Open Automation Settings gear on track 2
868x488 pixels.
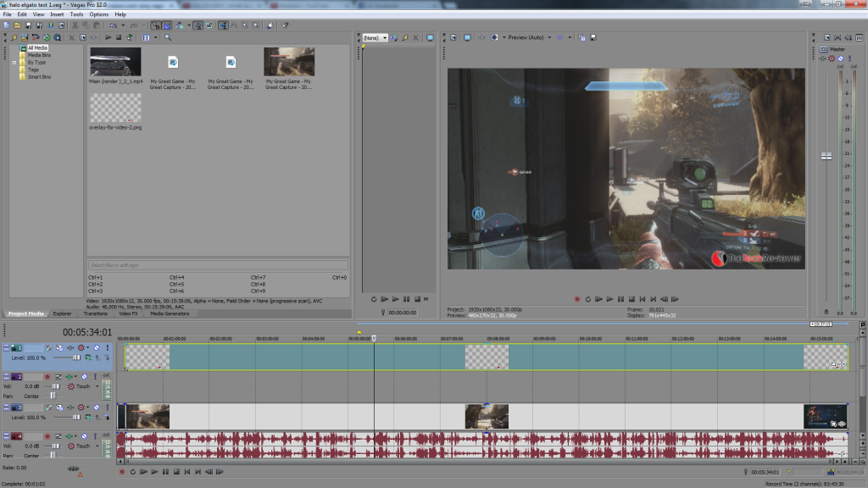click(x=70, y=386)
